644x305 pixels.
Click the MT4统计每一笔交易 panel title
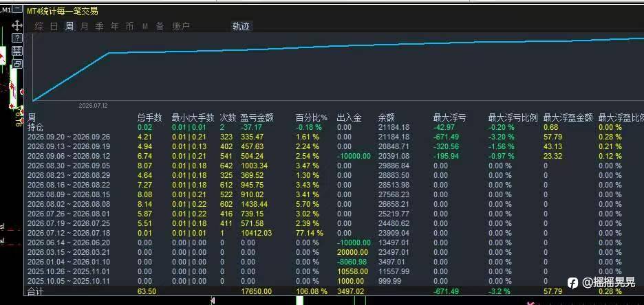(x=63, y=12)
